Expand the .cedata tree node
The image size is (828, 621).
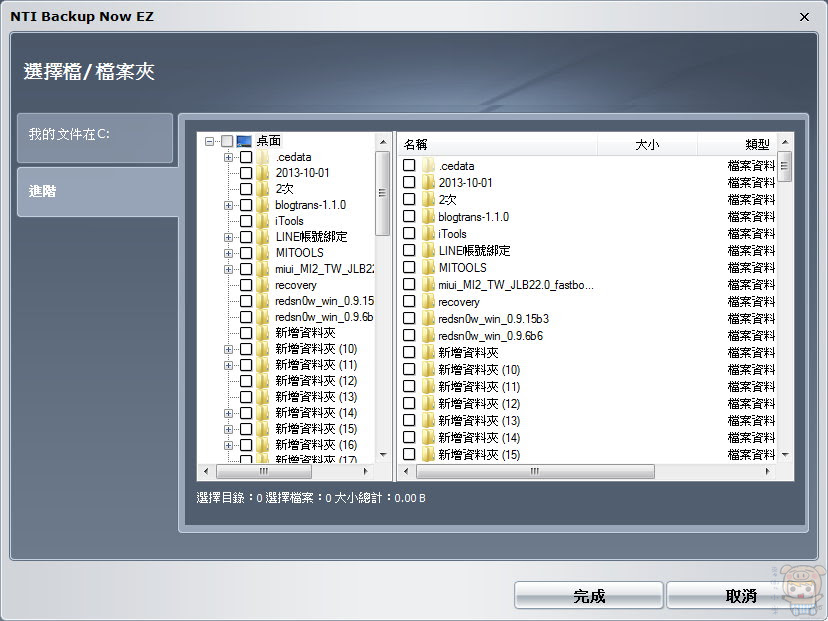pos(229,157)
